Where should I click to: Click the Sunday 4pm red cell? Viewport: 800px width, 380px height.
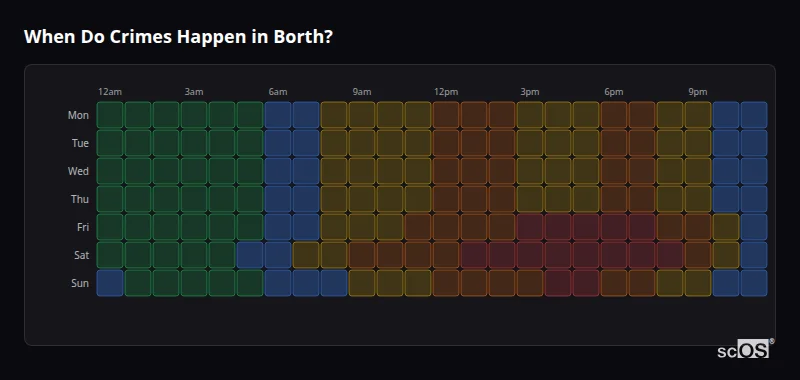point(558,283)
